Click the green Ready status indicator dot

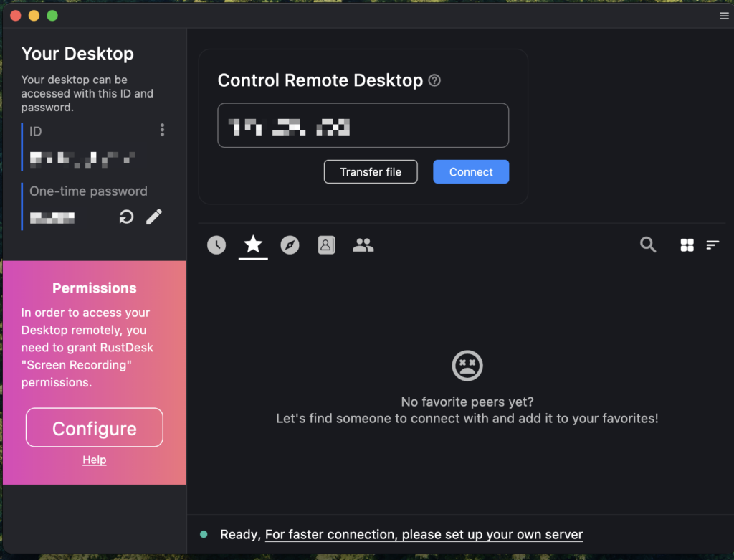(x=204, y=535)
